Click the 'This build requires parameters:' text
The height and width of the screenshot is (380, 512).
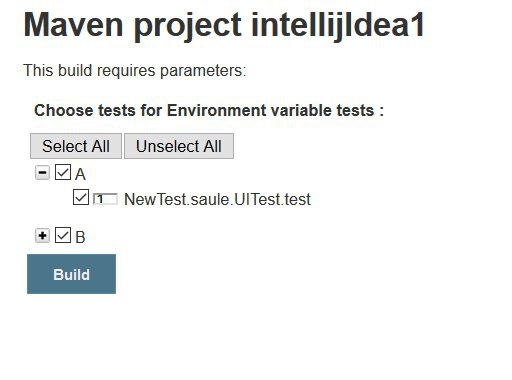[135, 71]
